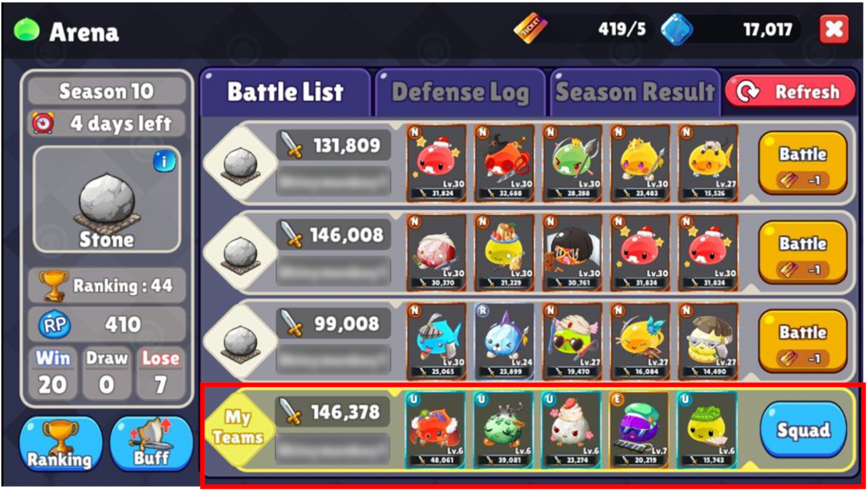Select the blue R-rank Lv.24 slime
The image size is (868, 492).
(504, 341)
